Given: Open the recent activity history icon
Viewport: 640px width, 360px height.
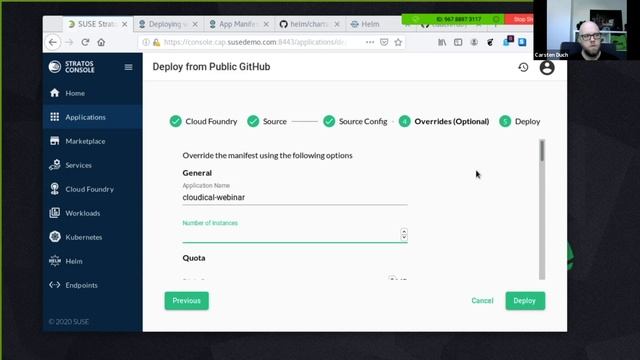Looking at the screenshot, I should pos(523,67).
